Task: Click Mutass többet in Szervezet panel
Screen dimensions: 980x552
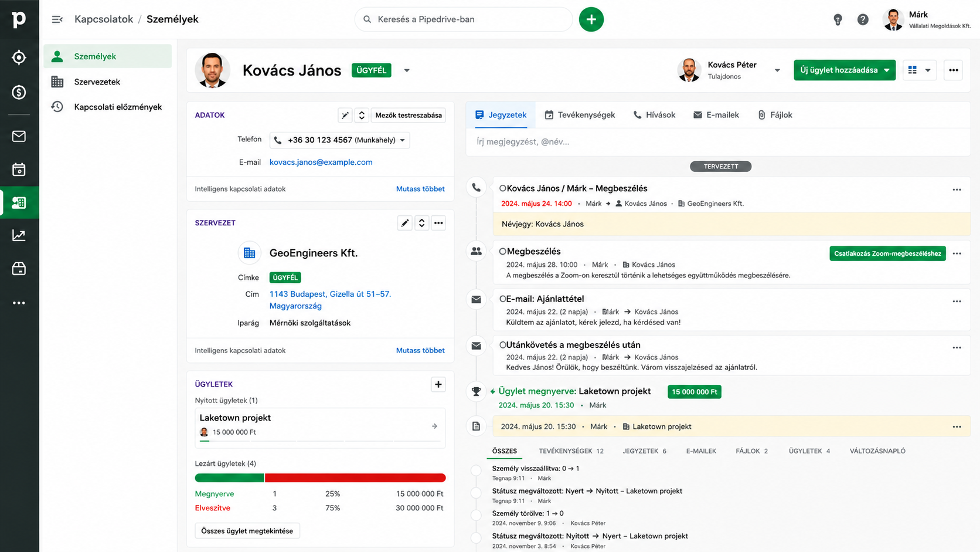Action: coord(420,350)
